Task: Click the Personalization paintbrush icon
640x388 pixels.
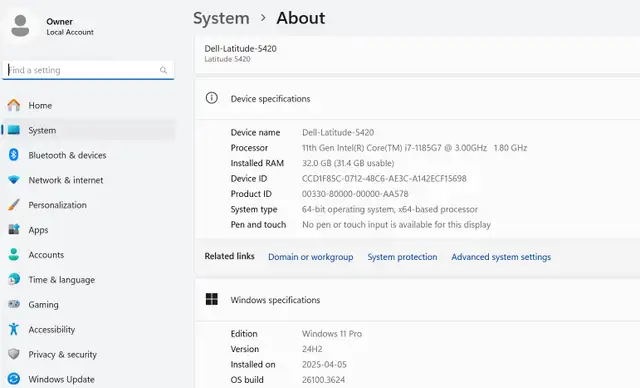Action: tap(13, 205)
